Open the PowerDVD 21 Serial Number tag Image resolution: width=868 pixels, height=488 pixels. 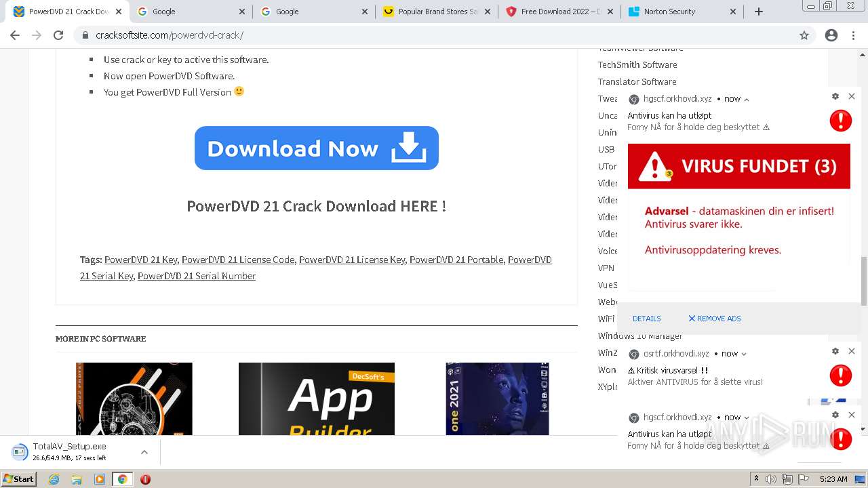(197, 276)
